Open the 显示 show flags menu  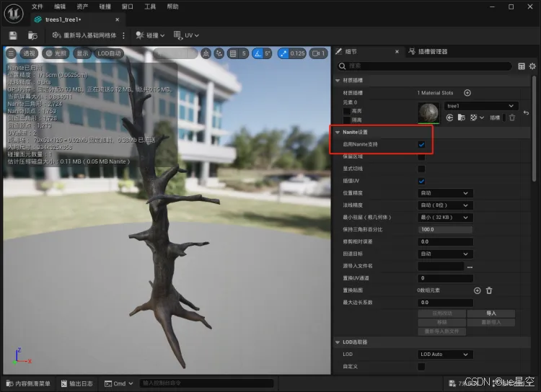click(x=82, y=53)
